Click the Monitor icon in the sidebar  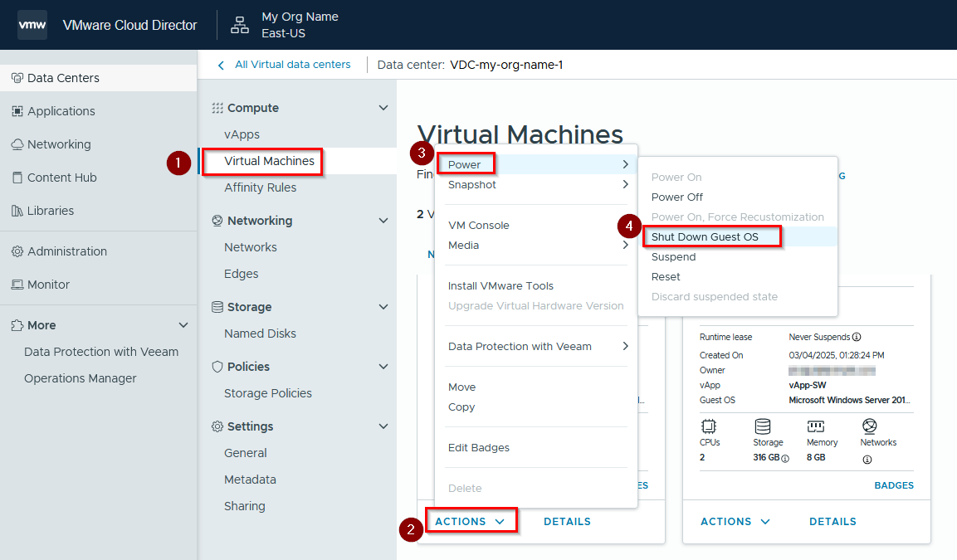pyautogui.click(x=17, y=285)
